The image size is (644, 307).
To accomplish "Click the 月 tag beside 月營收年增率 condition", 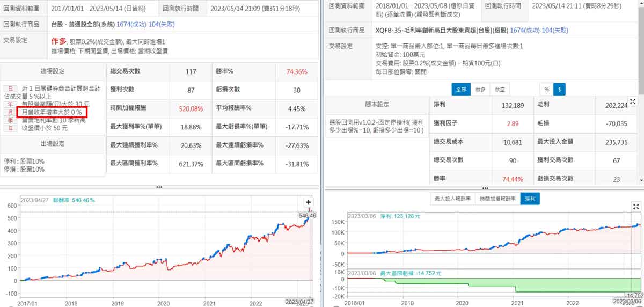I will pos(9,112).
